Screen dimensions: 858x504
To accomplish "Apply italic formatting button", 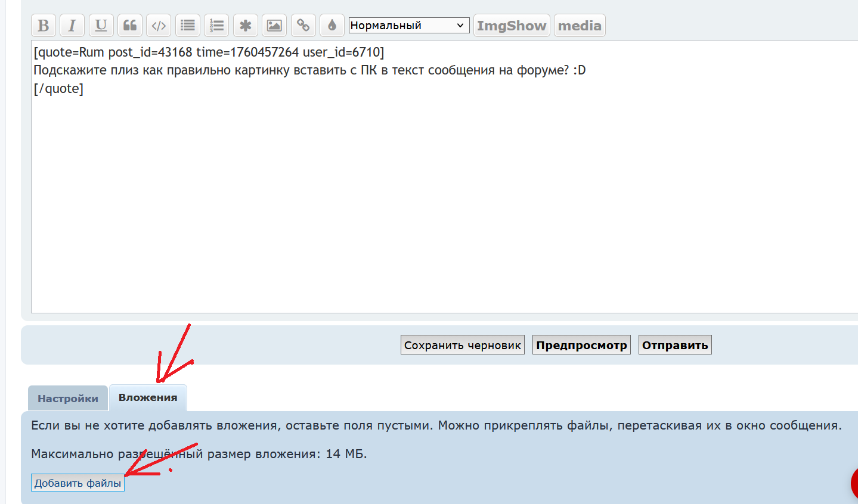I will 72,26.
